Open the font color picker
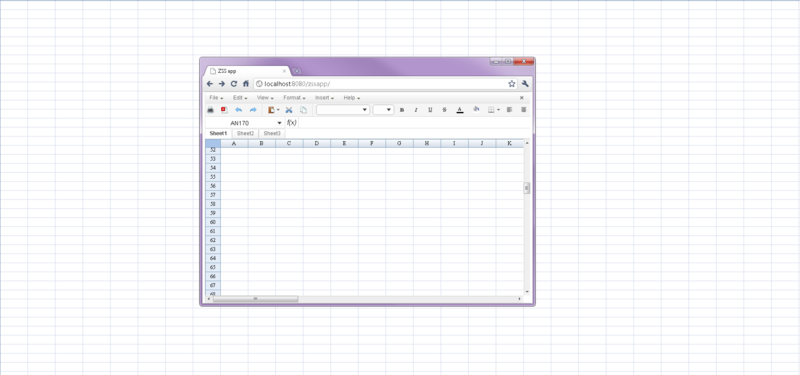This screenshot has width=800, height=375. [460, 110]
